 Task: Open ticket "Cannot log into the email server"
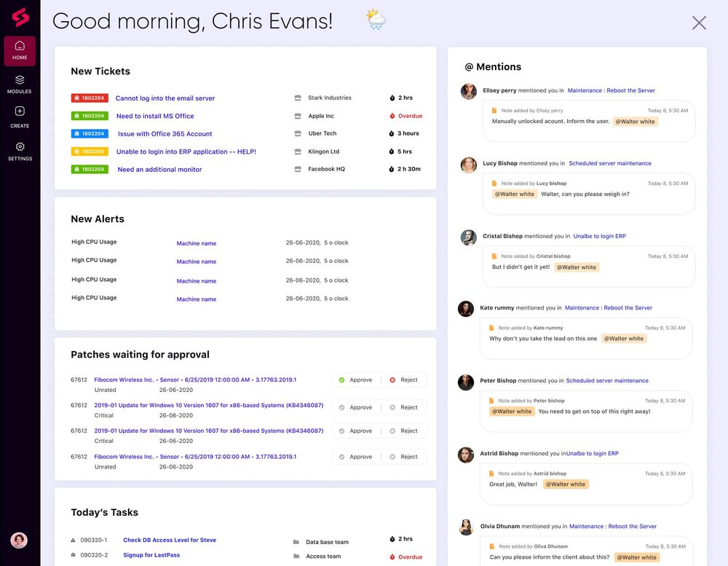[x=165, y=98]
